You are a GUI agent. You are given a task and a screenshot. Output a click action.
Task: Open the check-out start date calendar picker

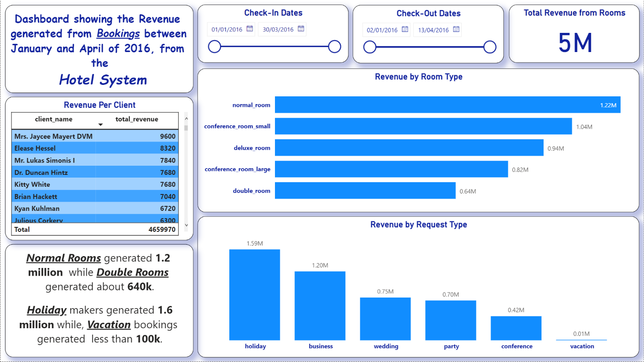405,29
